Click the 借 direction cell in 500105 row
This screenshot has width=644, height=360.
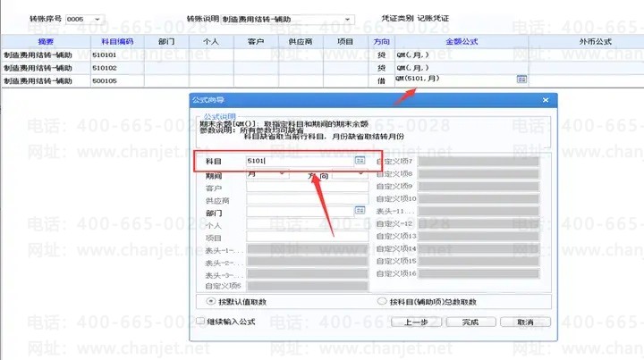click(382, 81)
